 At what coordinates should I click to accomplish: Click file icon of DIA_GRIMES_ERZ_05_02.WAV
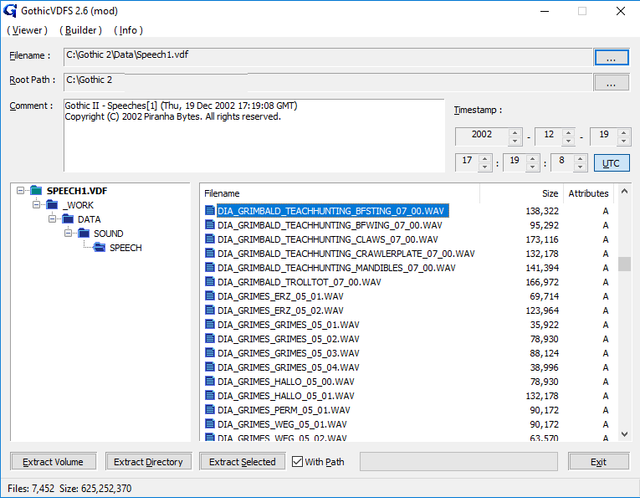point(210,310)
